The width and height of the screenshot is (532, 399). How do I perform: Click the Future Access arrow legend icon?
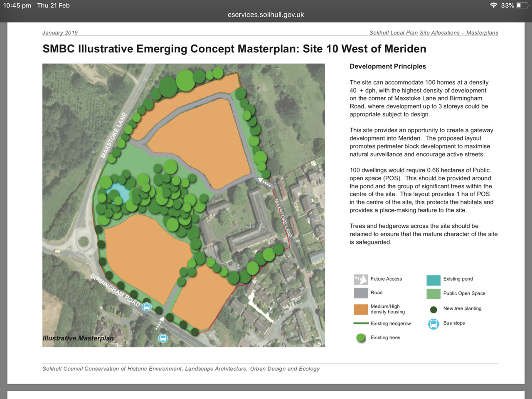360,279
